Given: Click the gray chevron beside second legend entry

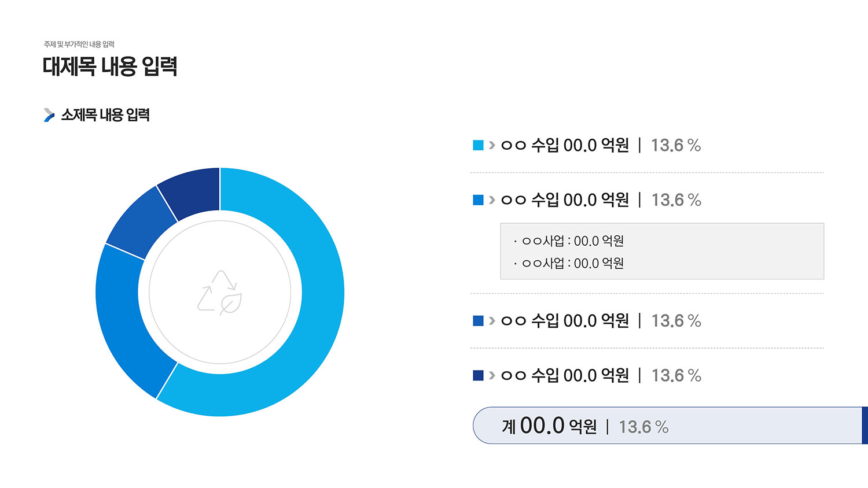Looking at the screenshot, I should 492,200.
